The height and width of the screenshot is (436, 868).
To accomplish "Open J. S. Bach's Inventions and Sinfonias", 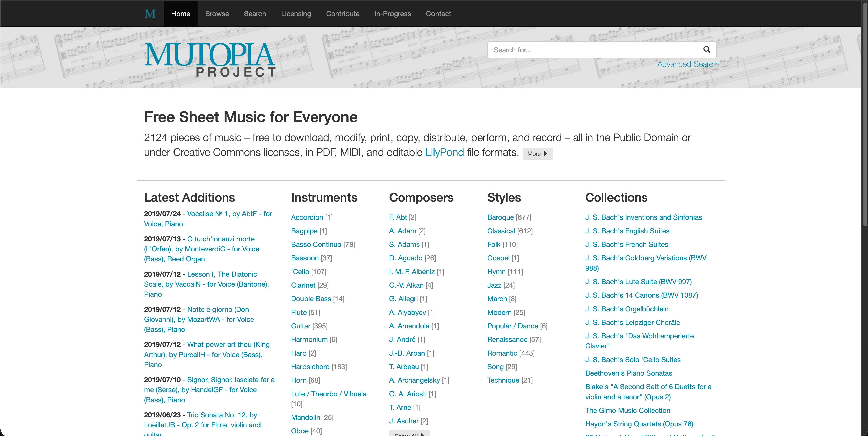I will tap(644, 217).
